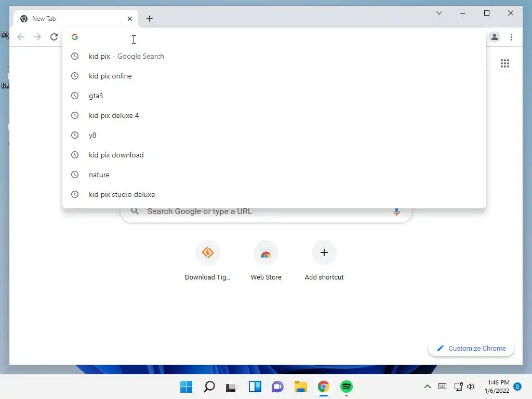Close the New Tab tab
This screenshot has height=399, width=532.
(129, 19)
